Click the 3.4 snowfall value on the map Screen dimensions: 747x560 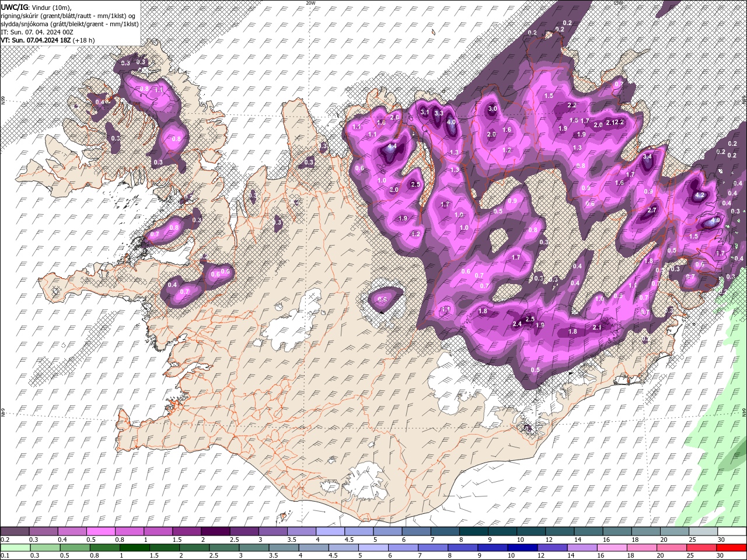[x=647, y=156]
